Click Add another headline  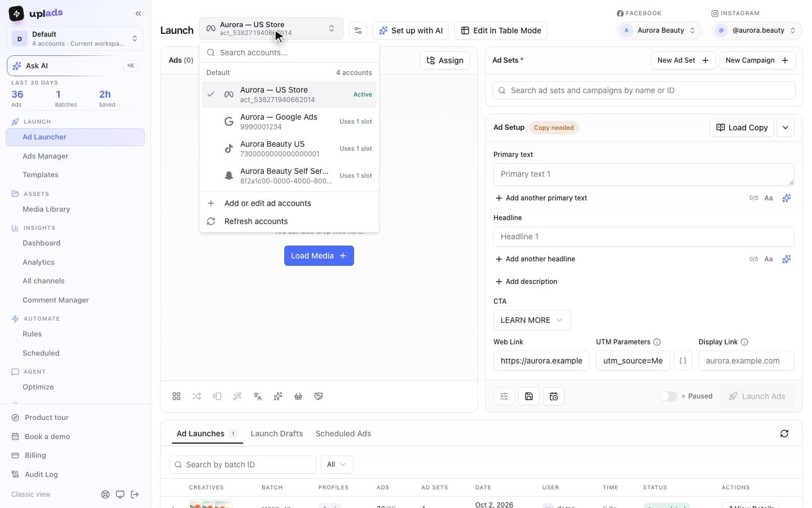[535, 259]
